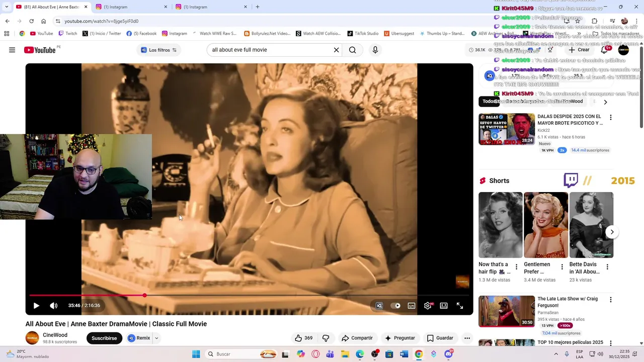Save video with Guardar button

pyautogui.click(x=440, y=338)
